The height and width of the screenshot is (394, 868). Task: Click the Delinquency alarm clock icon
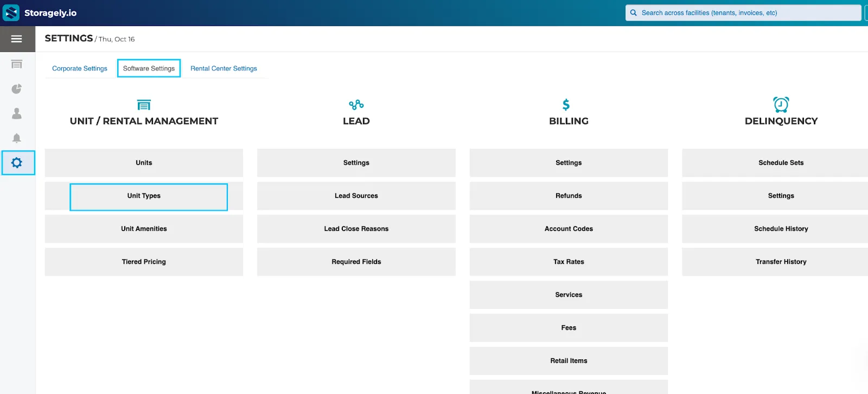[781, 104]
